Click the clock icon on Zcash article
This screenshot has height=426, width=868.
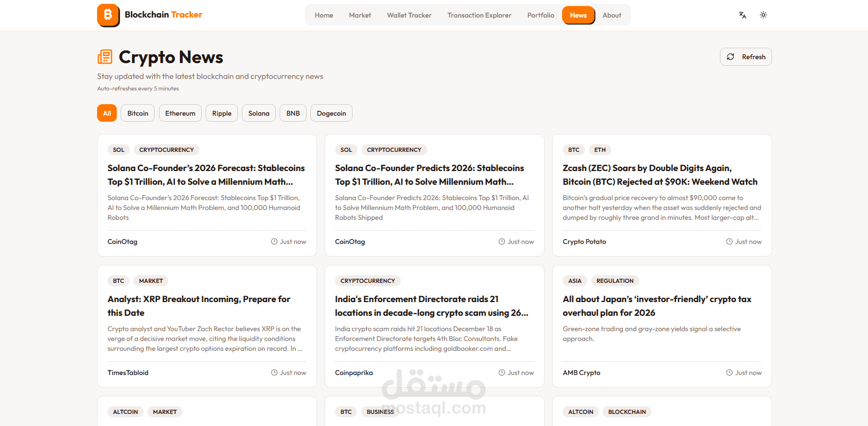(x=729, y=242)
